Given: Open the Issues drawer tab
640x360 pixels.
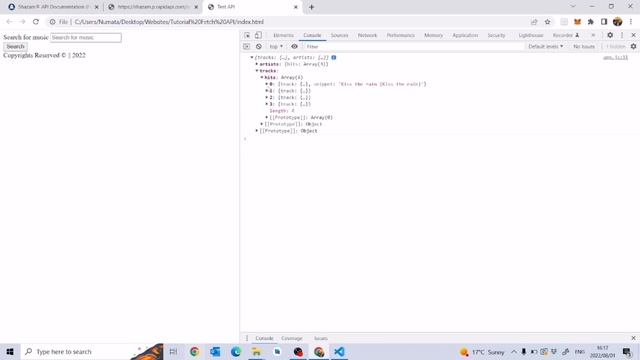Looking at the screenshot, I should click(321, 338).
